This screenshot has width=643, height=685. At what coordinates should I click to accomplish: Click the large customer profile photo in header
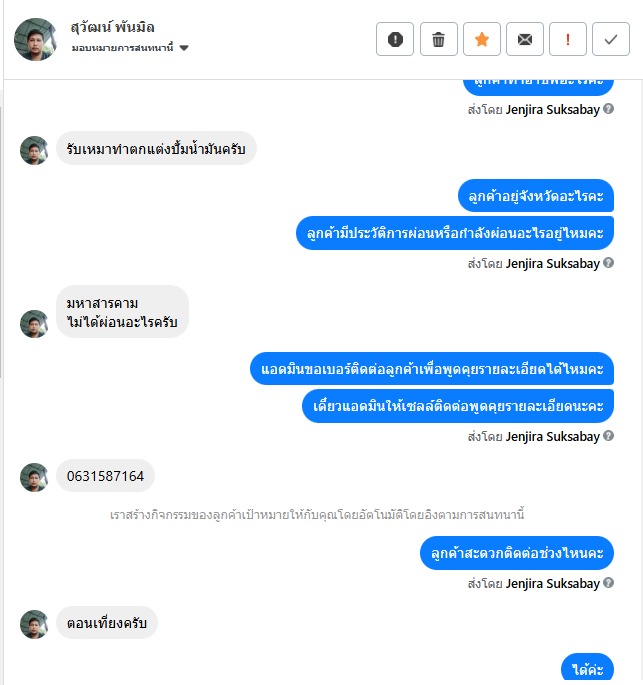click(x=35, y=39)
